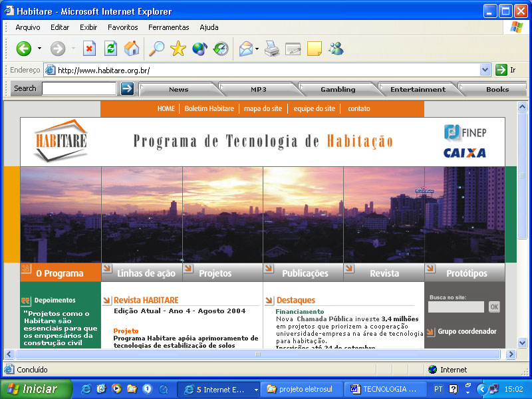
Task: Expand the Mail button dropdown arrow
Action: tap(257, 49)
